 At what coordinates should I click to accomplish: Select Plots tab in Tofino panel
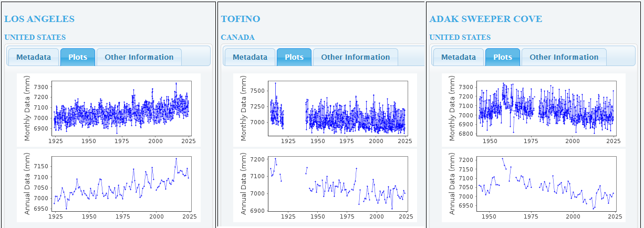click(x=294, y=57)
